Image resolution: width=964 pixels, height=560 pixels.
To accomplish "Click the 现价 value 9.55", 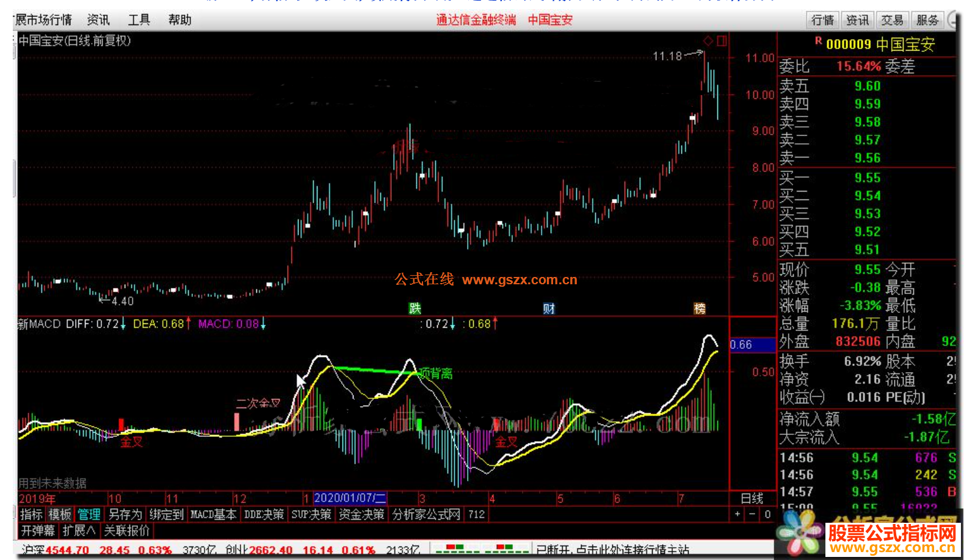I will (x=868, y=270).
